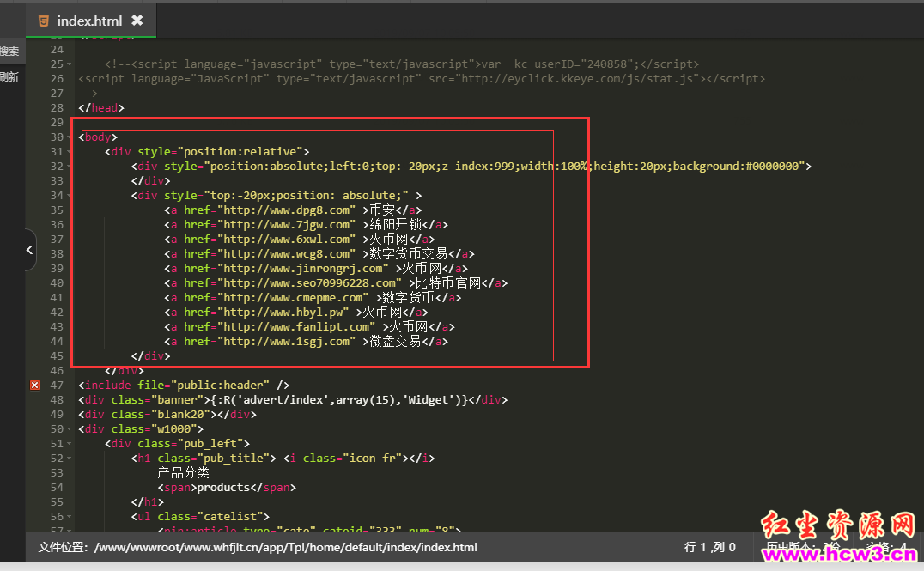
Task: Place the cursor on the include header line 47
Action: 184,385
